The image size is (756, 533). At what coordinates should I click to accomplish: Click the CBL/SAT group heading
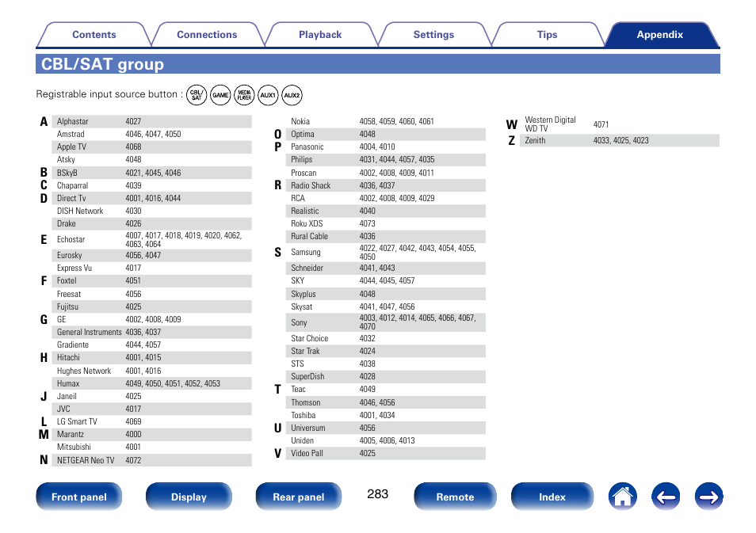(102, 64)
